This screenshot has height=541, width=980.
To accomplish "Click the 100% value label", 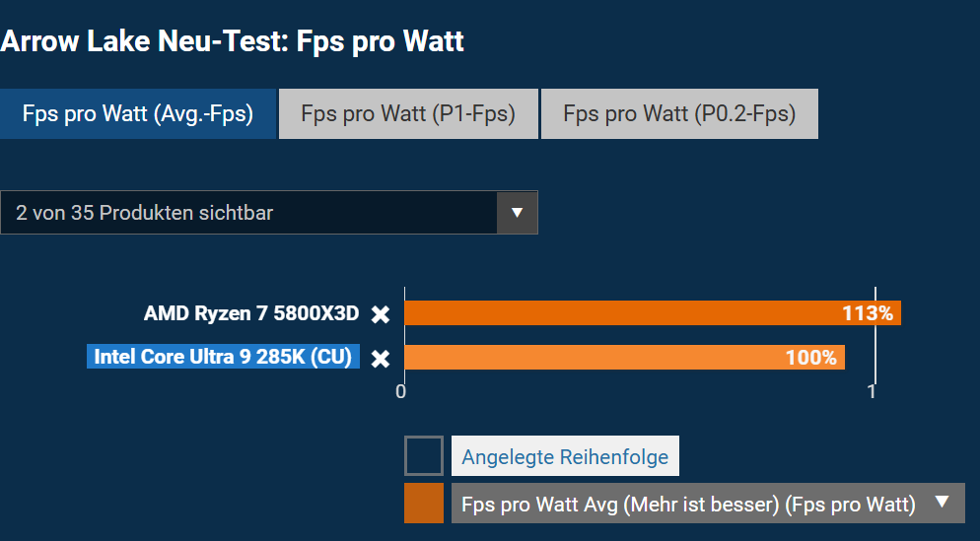I will (x=811, y=358).
